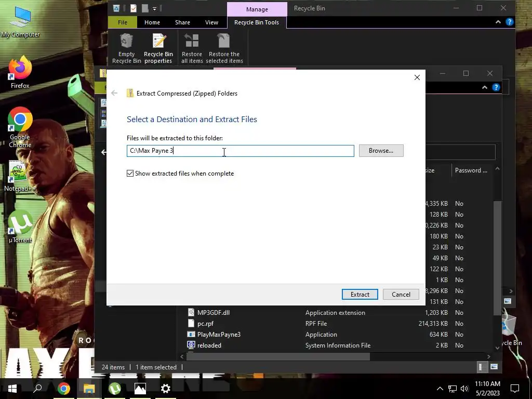
Task: Click scroll right arrow of file list
Action: click(488, 356)
